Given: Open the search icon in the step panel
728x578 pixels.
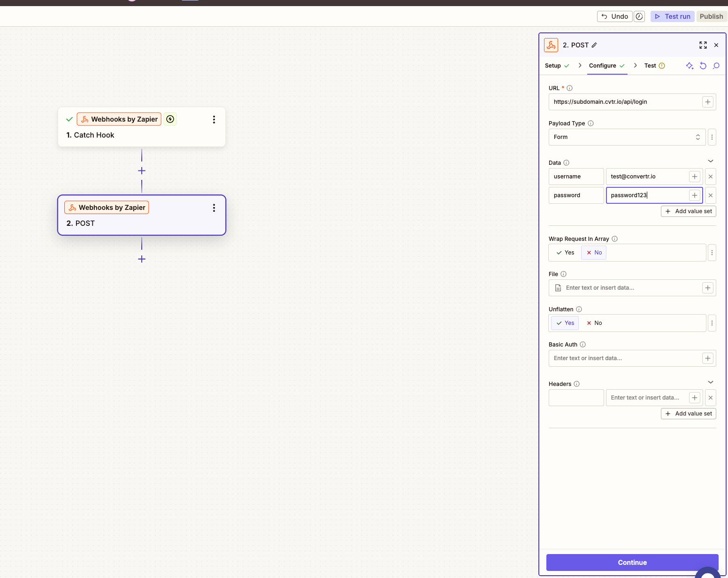Looking at the screenshot, I should tap(716, 66).
